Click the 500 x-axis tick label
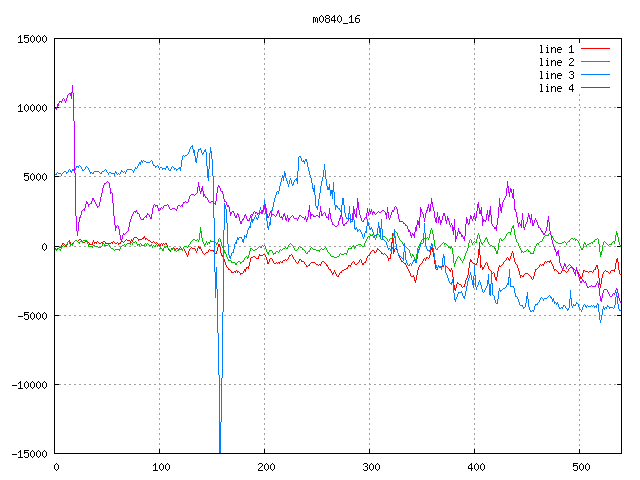This screenshot has height=480, width=640. pyautogui.click(x=580, y=467)
